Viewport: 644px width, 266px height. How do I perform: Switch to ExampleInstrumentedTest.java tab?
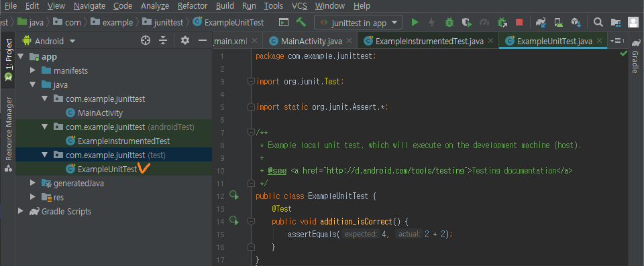429,41
